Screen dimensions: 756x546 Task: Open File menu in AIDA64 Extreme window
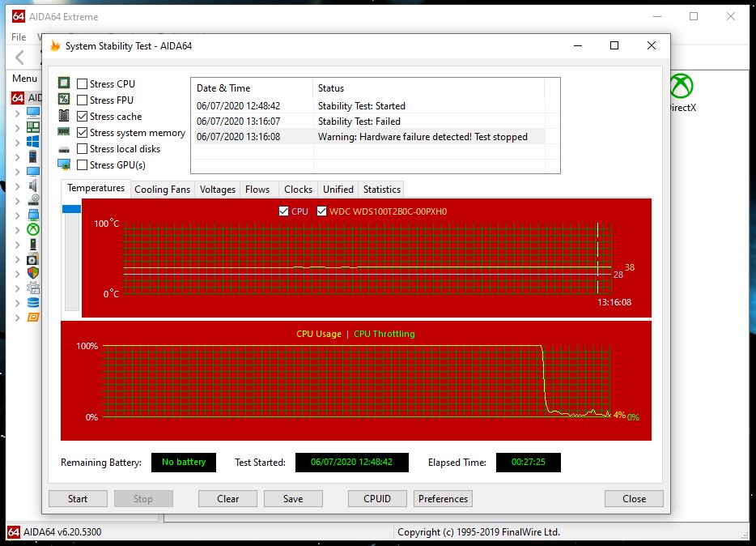coord(19,36)
